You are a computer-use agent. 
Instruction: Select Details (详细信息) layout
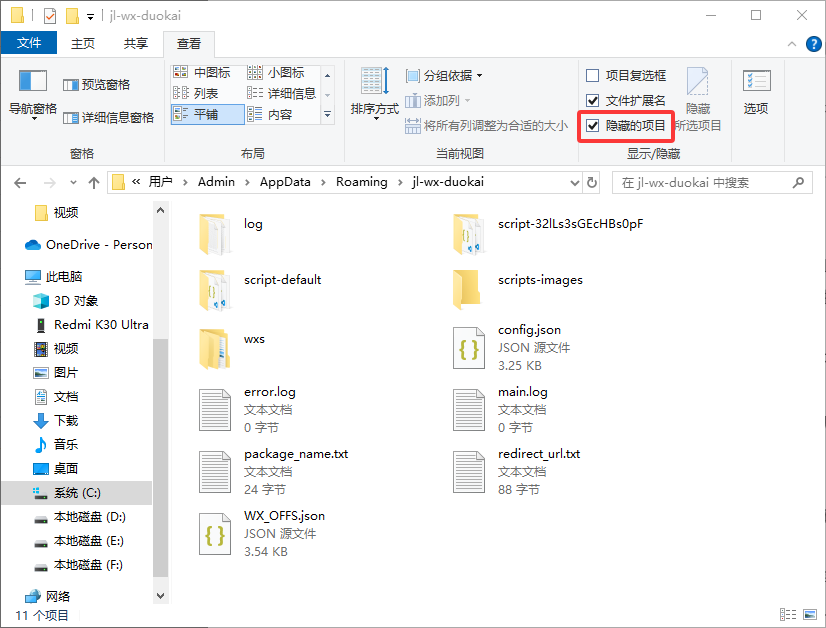(281, 93)
